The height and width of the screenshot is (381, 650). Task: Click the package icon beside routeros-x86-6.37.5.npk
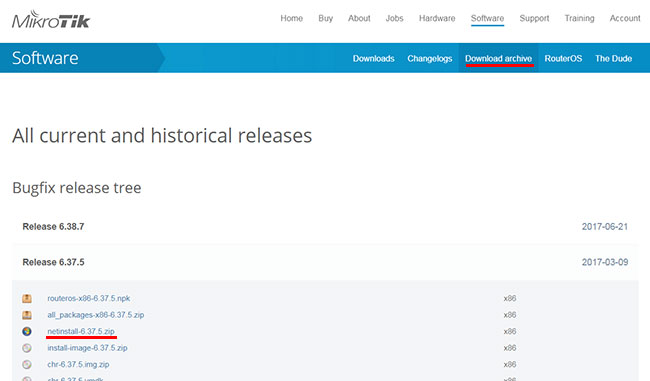27,298
